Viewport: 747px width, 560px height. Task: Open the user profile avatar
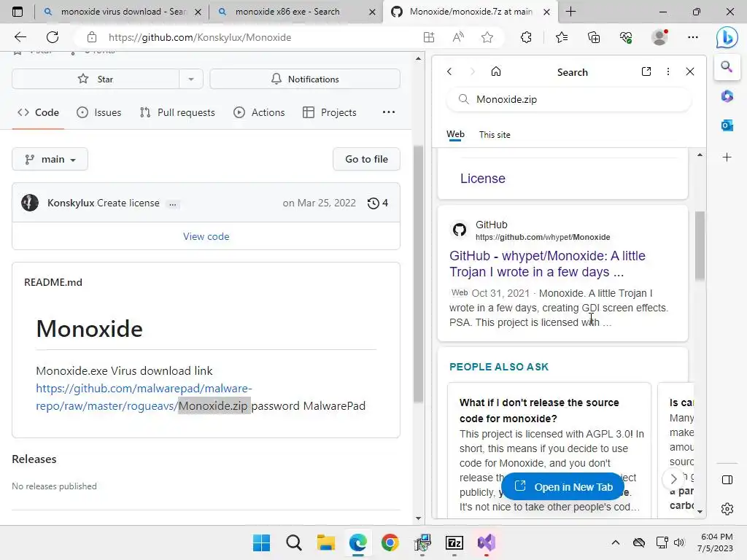659,37
